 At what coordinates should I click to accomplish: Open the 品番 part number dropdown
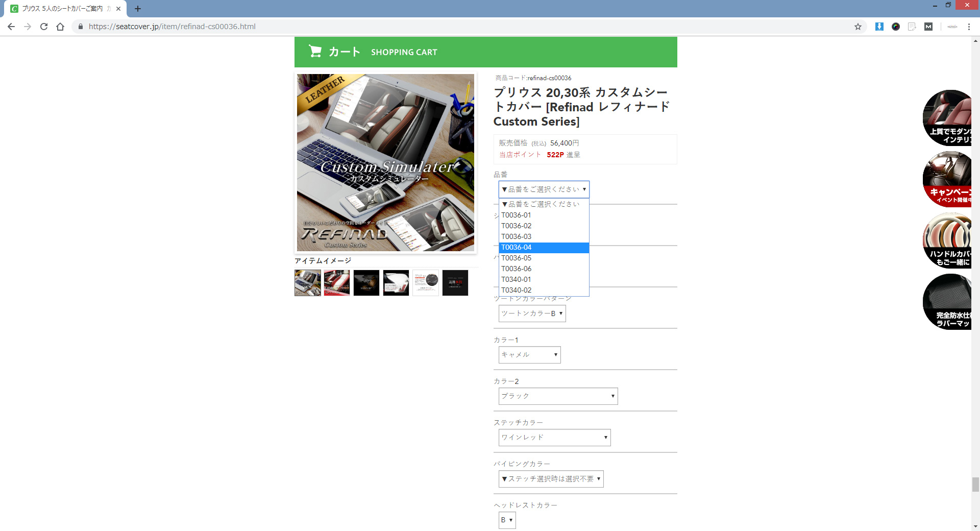tap(544, 189)
